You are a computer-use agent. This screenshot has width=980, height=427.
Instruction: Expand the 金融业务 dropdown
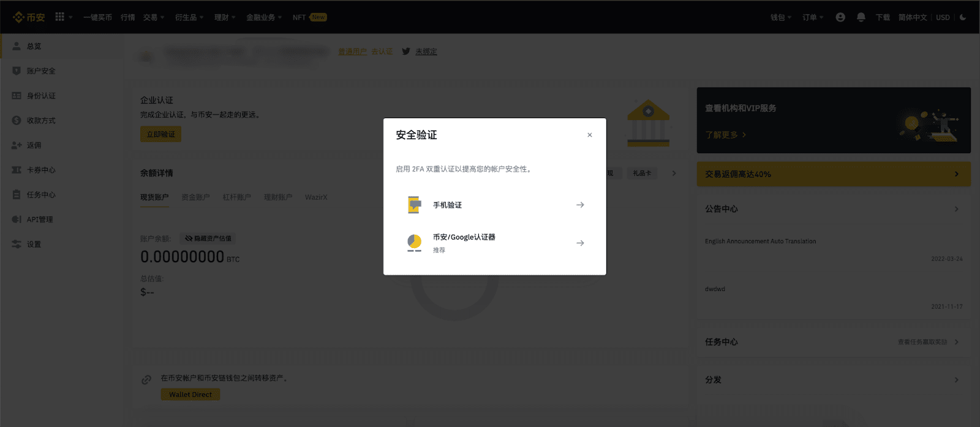click(264, 17)
